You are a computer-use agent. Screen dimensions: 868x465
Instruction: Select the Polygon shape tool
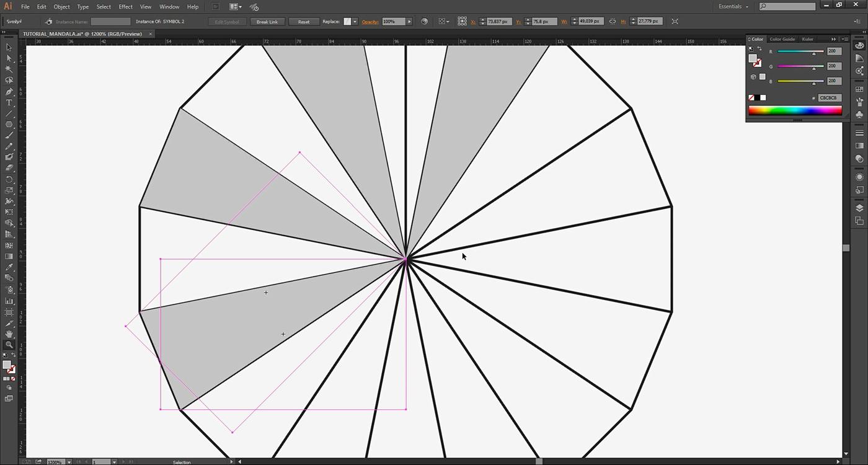pyautogui.click(x=9, y=125)
